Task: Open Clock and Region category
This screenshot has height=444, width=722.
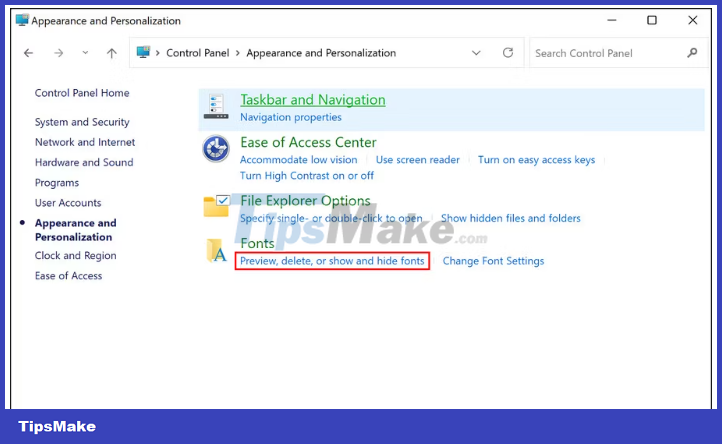Action: [76, 256]
